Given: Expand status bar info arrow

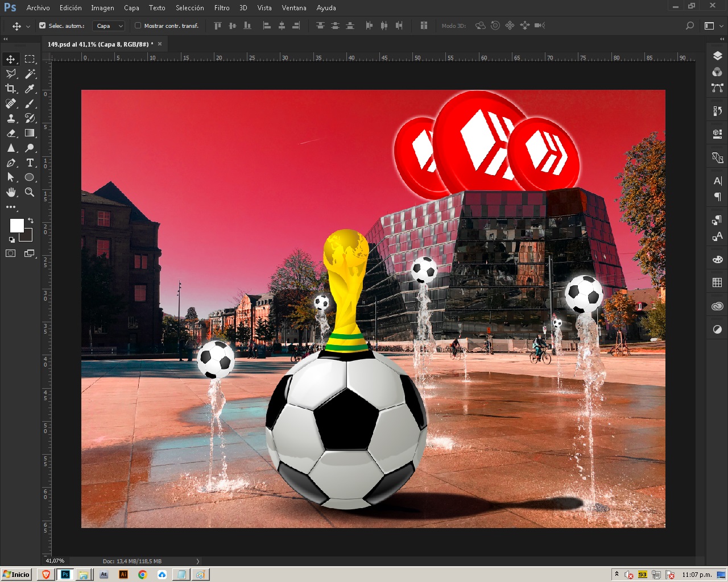Looking at the screenshot, I should (x=198, y=561).
